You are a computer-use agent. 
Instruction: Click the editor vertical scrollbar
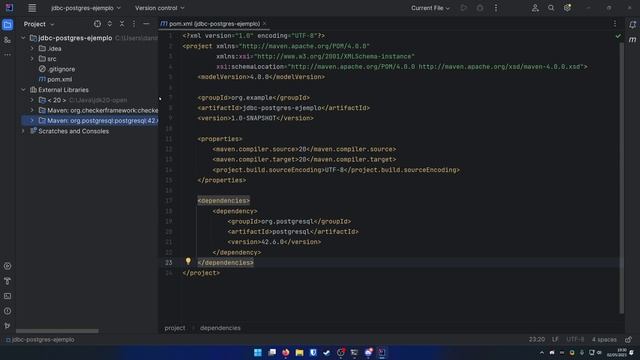[x=622, y=178]
